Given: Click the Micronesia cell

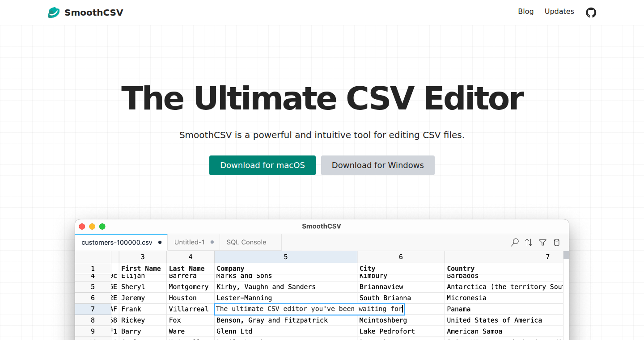Looking at the screenshot, I should [504, 298].
